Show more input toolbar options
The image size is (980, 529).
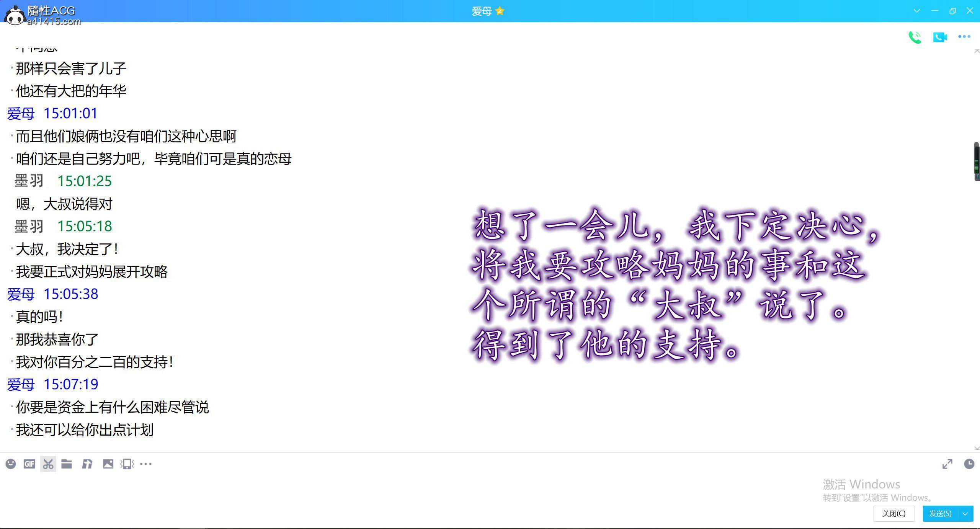click(146, 464)
